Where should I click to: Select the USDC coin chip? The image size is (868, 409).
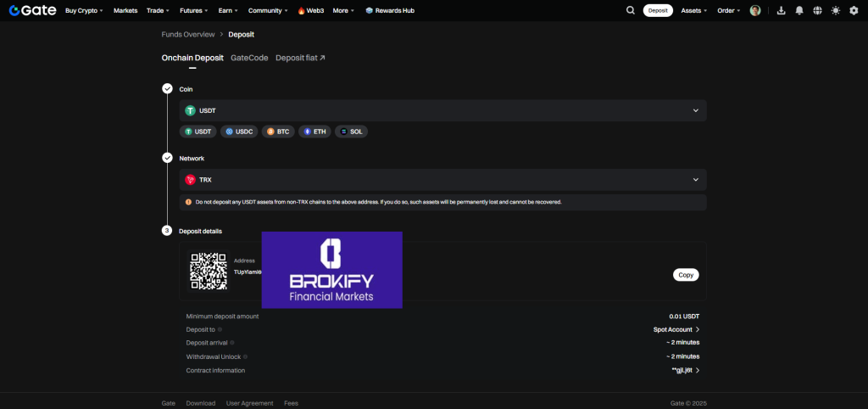click(238, 132)
